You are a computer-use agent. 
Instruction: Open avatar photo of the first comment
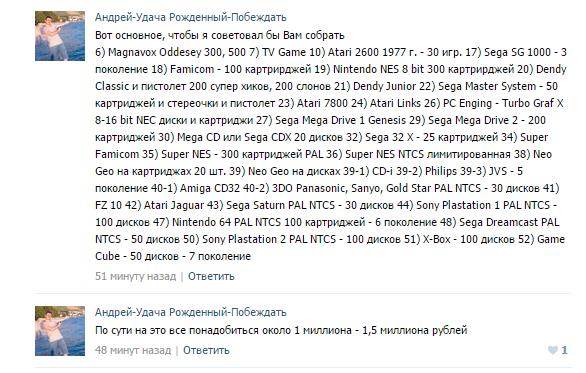click(x=60, y=36)
